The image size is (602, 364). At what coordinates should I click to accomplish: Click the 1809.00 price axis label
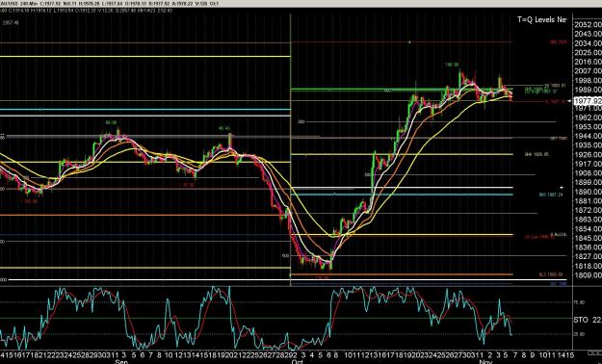589,275
